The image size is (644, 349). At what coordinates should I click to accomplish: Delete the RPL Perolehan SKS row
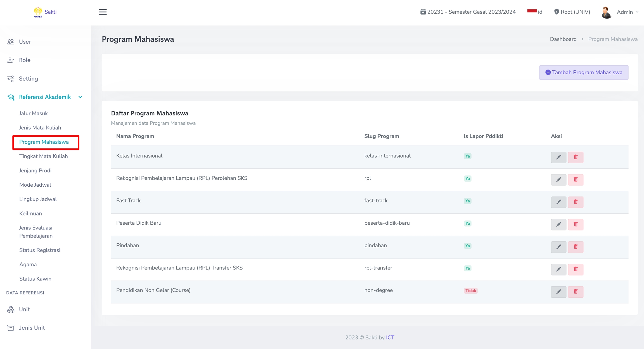(x=575, y=179)
